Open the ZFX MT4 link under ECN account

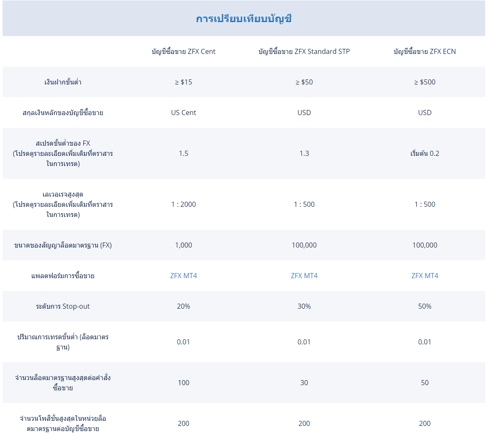click(x=425, y=276)
